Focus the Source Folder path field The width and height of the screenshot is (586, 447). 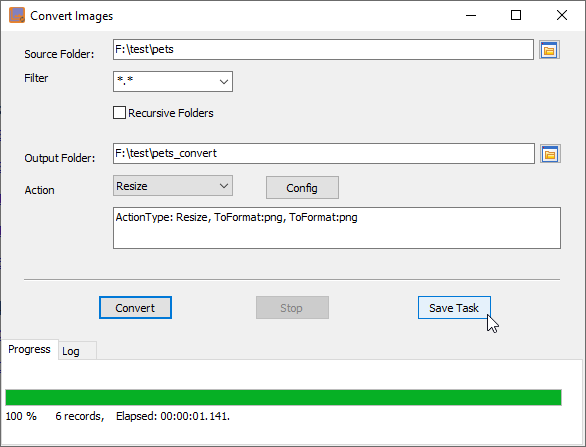pos(323,49)
